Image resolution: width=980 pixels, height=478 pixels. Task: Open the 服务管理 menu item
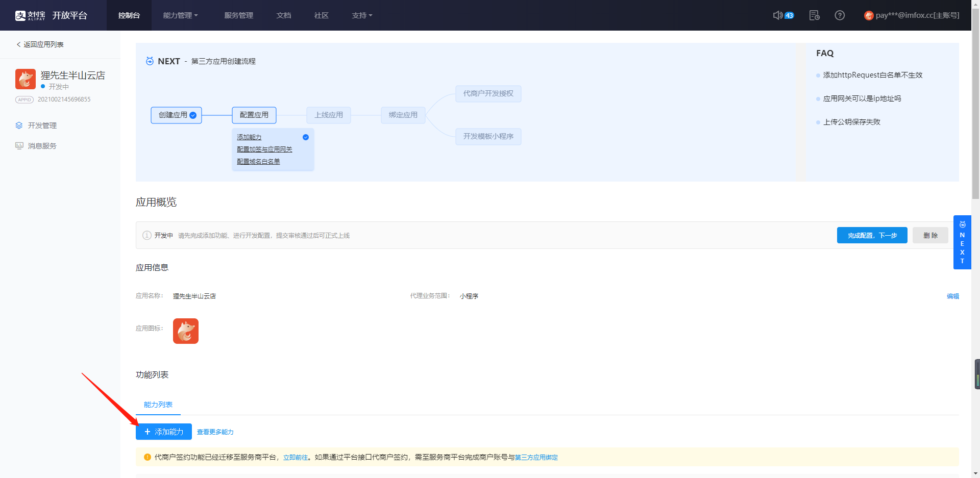[239, 15]
